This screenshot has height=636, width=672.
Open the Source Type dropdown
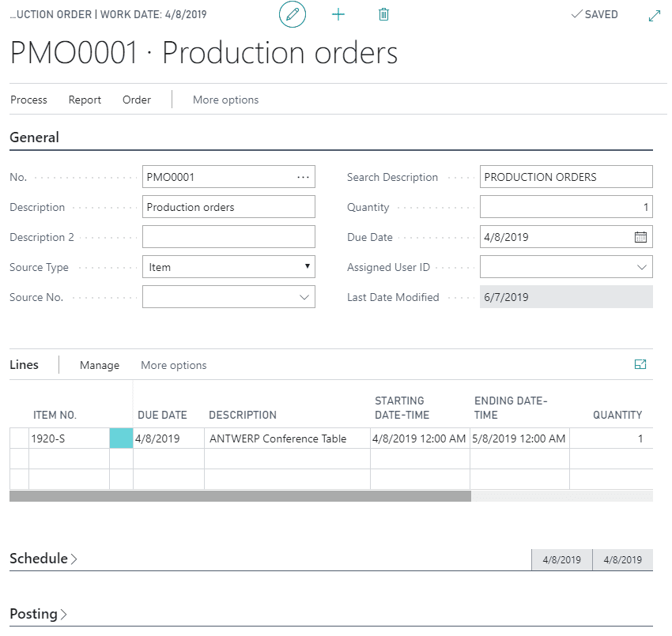[308, 266]
